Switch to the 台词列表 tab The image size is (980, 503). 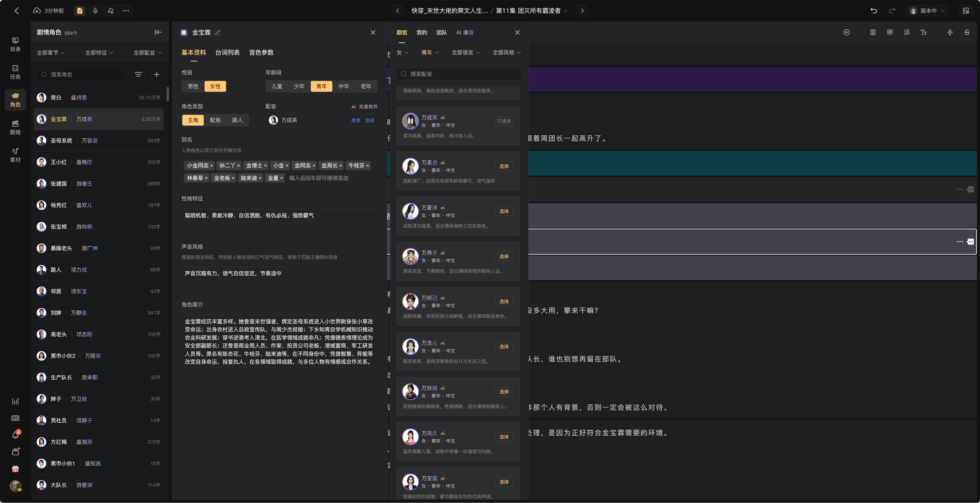pyautogui.click(x=227, y=53)
